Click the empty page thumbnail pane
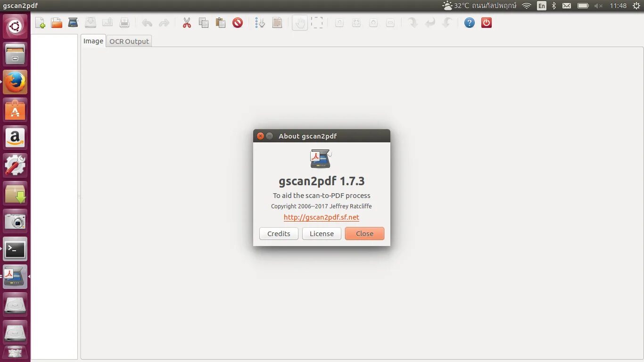644x362 pixels. (54, 197)
